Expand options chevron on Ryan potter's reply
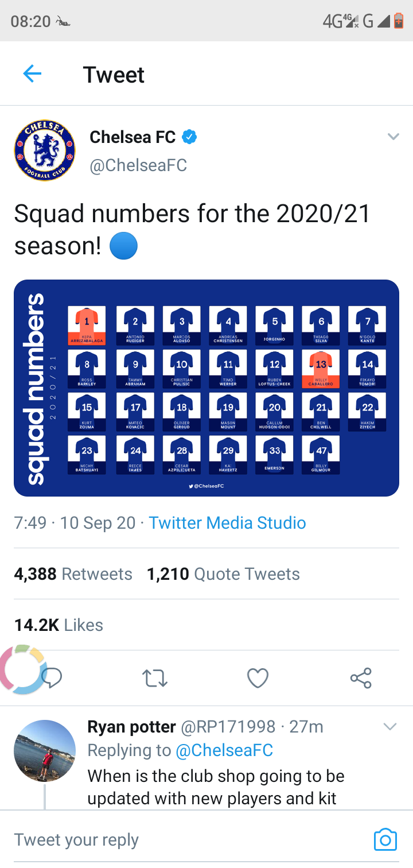The height and width of the screenshot is (868, 413). pyautogui.click(x=389, y=727)
